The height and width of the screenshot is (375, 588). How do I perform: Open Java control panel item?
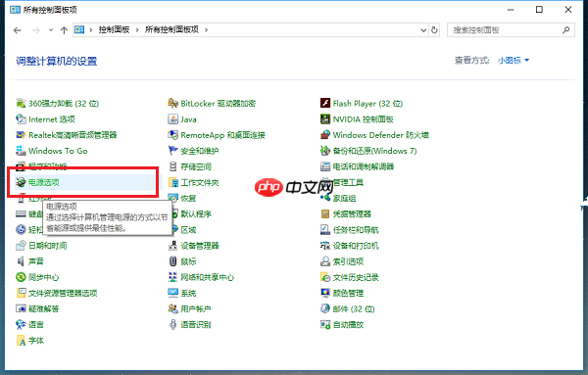(x=182, y=119)
